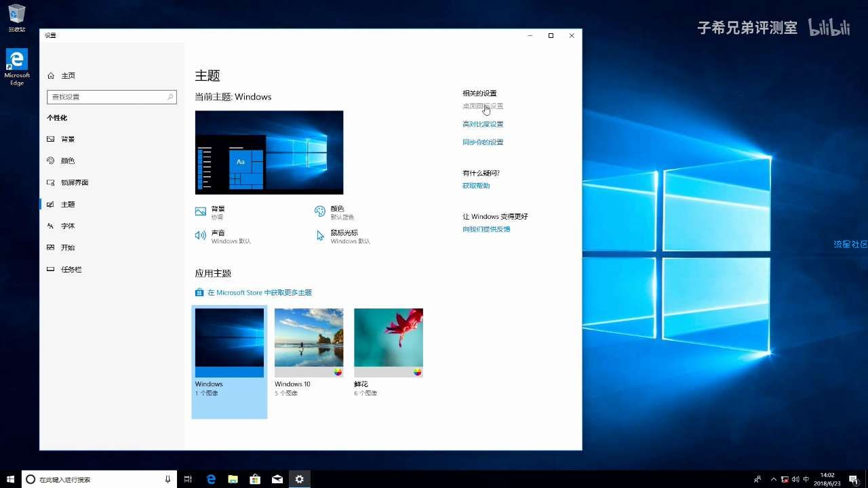
Task: Open the Mail app from the taskbar
Action: (x=277, y=479)
